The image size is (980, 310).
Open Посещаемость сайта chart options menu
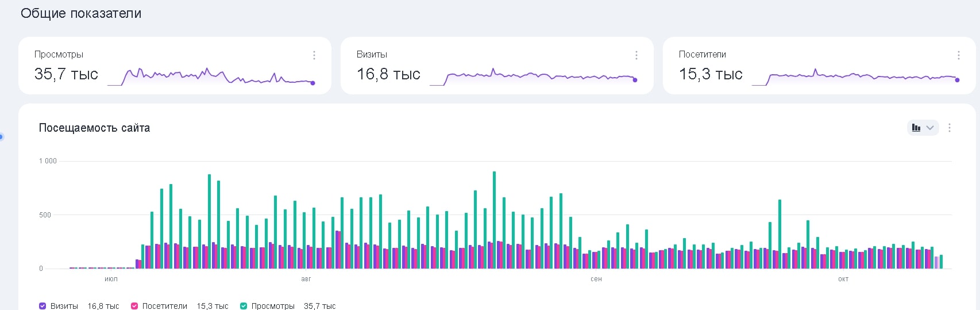949,128
